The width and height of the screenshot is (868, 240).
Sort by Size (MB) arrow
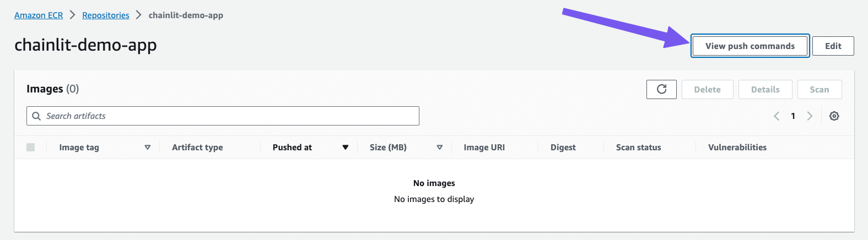(x=439, y=148)
